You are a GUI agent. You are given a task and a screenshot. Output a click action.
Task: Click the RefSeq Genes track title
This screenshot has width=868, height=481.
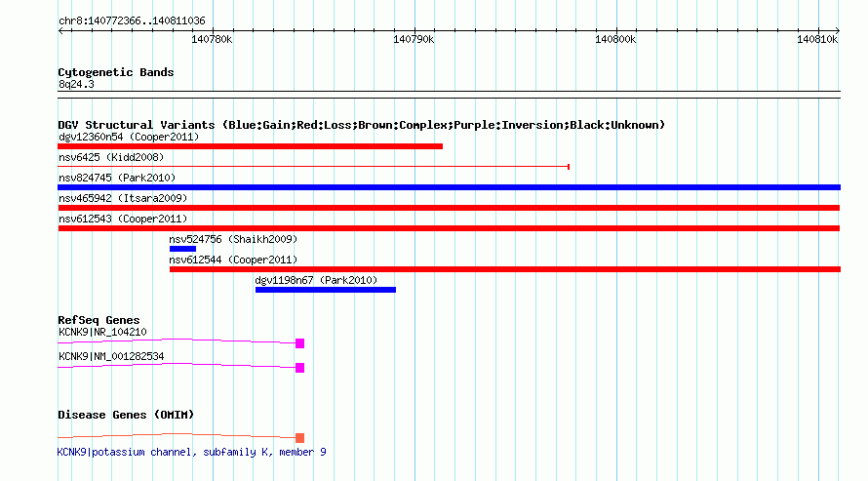pos(99,320)
